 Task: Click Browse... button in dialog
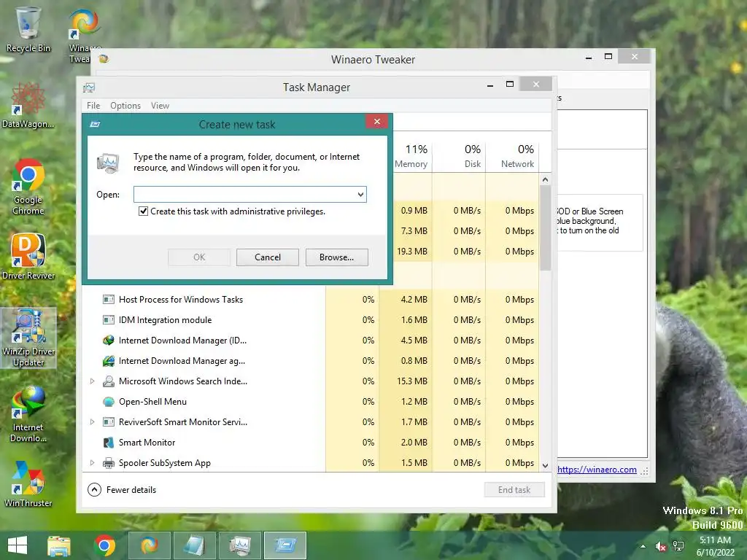click(337, 257)
